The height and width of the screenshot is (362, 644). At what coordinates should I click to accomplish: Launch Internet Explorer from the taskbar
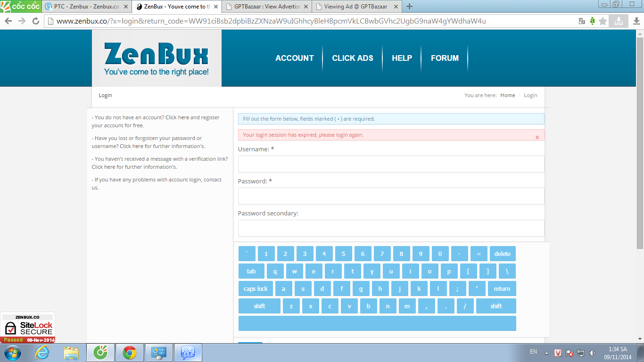point(42,353)
